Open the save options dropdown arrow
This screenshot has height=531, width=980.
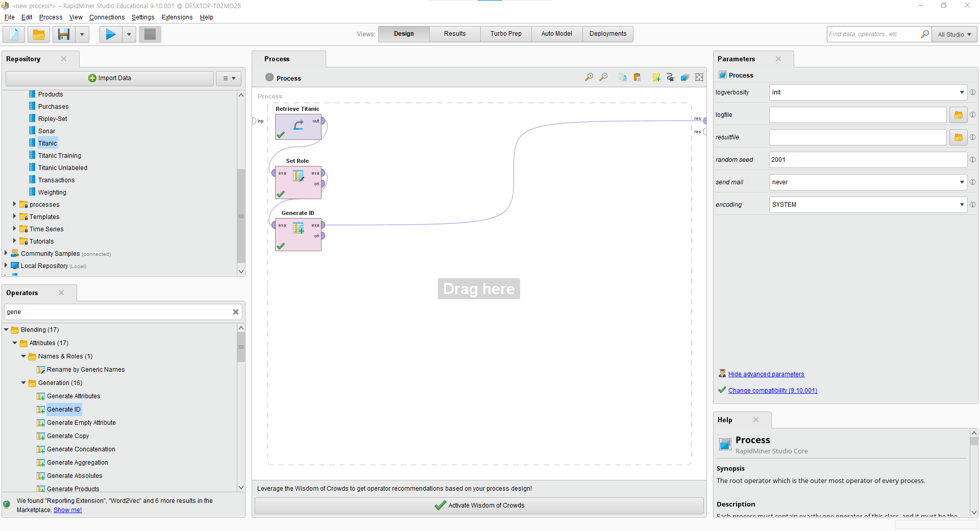click(82, 34)
